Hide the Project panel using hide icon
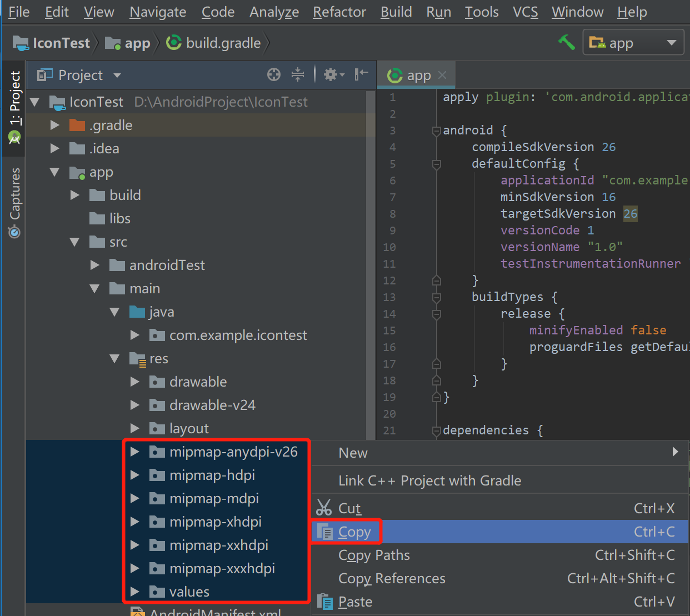690x616 pixels. (361, 74)
